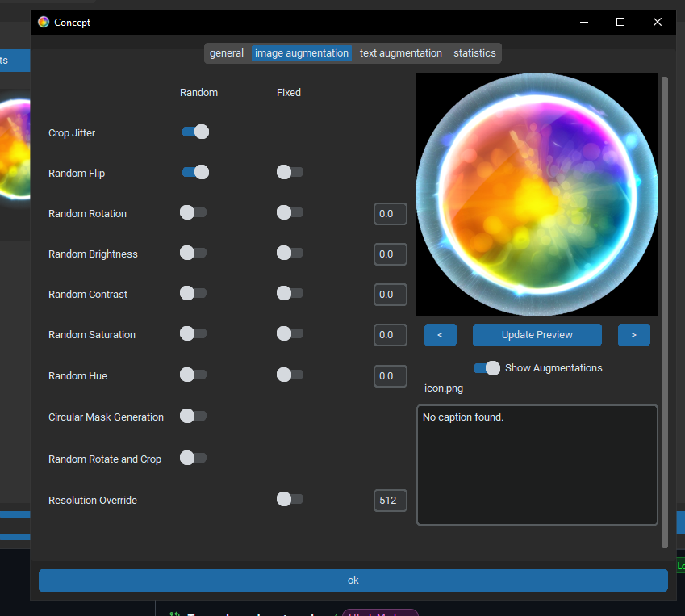The image size is (685, 616).
Task: Click the icon.png file name
Action: [x=444, y=388]
